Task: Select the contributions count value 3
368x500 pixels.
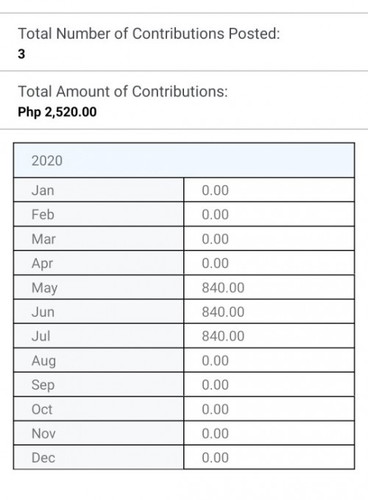Action: click(x=21, y=54)
